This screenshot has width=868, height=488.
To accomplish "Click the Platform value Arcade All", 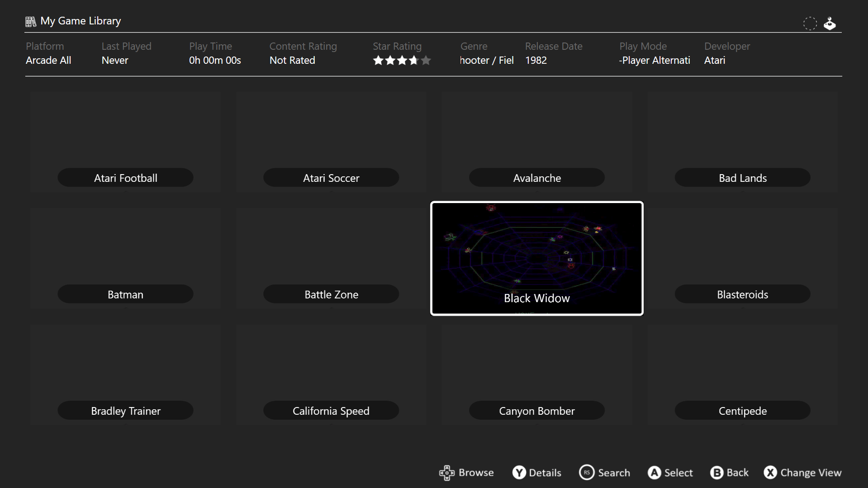I will click(48, 60).
